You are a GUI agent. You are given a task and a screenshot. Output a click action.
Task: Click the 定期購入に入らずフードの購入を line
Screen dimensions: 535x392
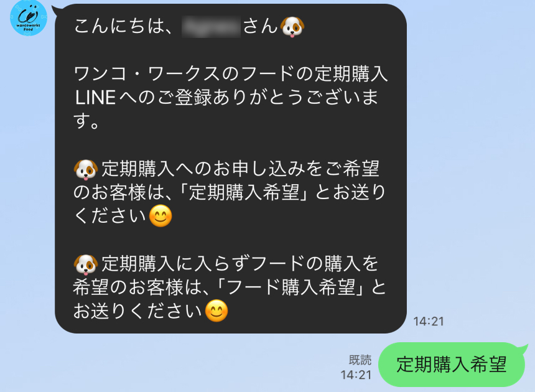(240, 264)
